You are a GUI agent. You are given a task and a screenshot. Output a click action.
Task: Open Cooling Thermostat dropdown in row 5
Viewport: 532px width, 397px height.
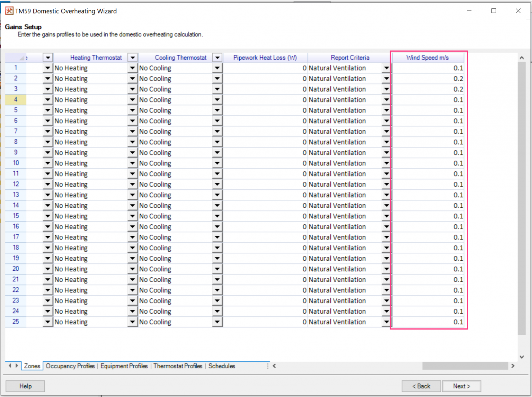[217, 110]
